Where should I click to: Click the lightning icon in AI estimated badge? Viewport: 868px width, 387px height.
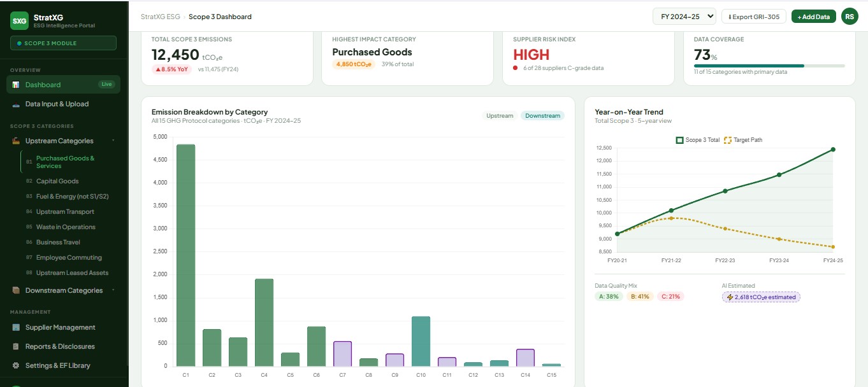pos(730,297)
